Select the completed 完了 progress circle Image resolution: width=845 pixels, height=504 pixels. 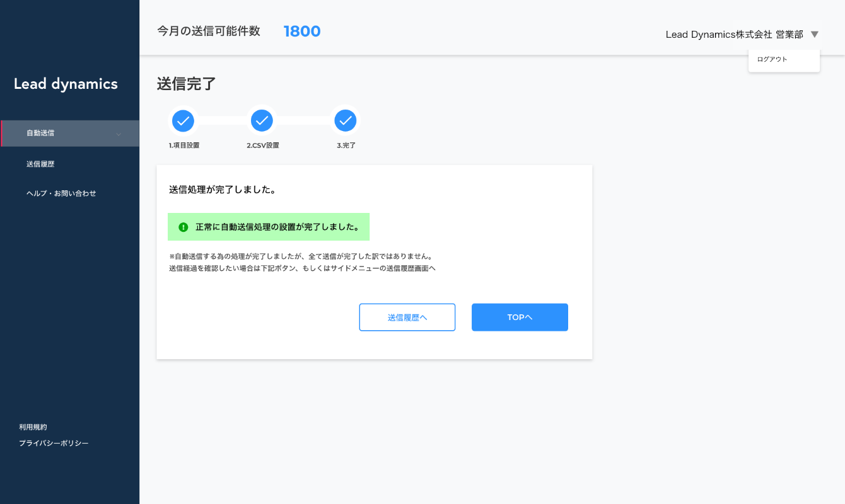point(346,120)
